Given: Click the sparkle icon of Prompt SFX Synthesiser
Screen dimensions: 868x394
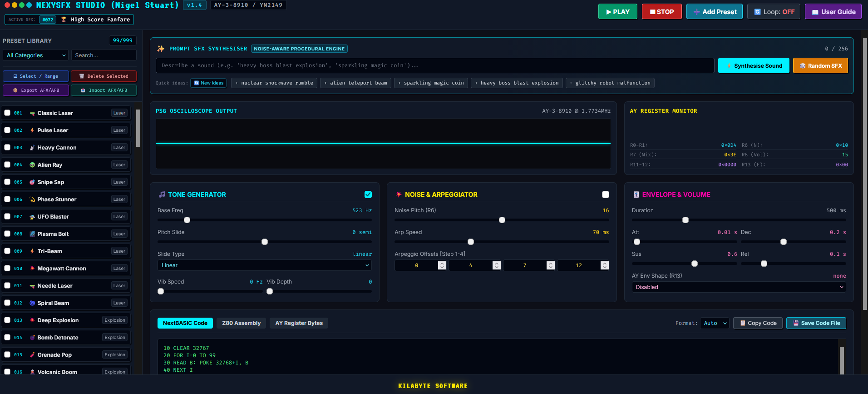Looking at the screenshot, I should click(x=161, y=49).
